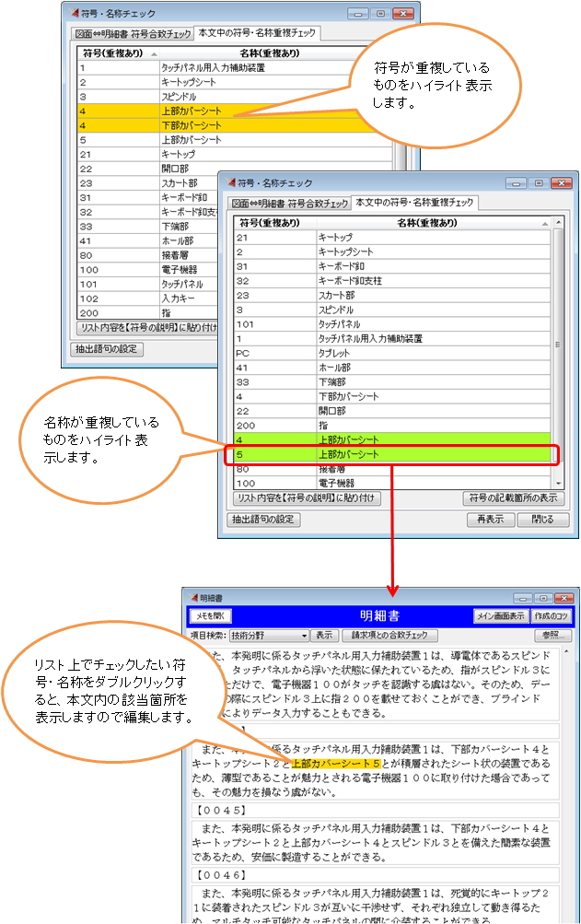
Task: Close the 明細書 window
Action: pyautogui.click(x=564, y=598)
